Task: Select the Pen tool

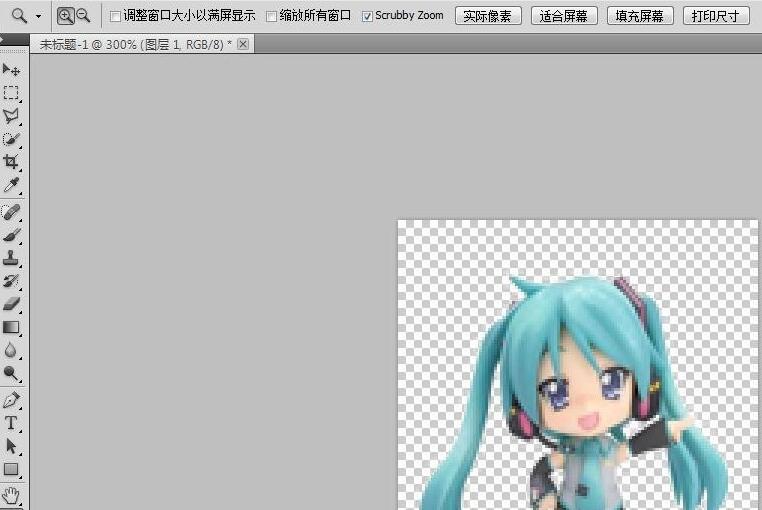Action: point(11,400)
